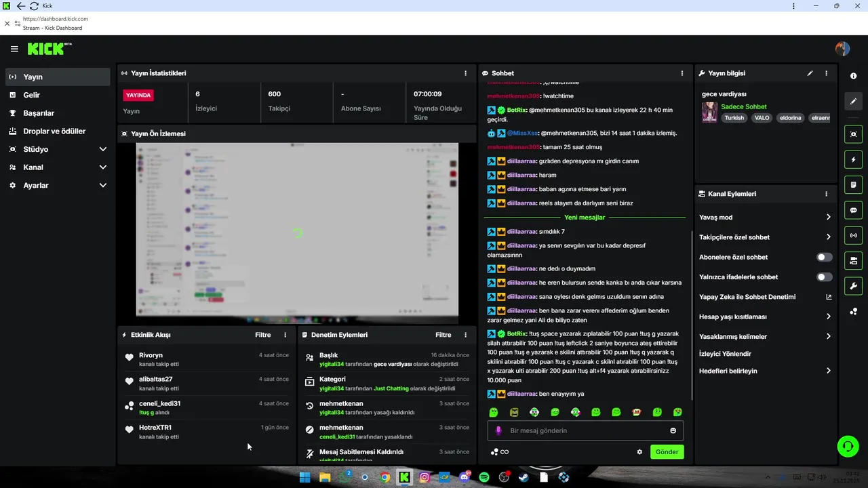This screenshot has width=868, height=488.
Task: Go to Droplar ve ödüller
Action: pos(58,131)
